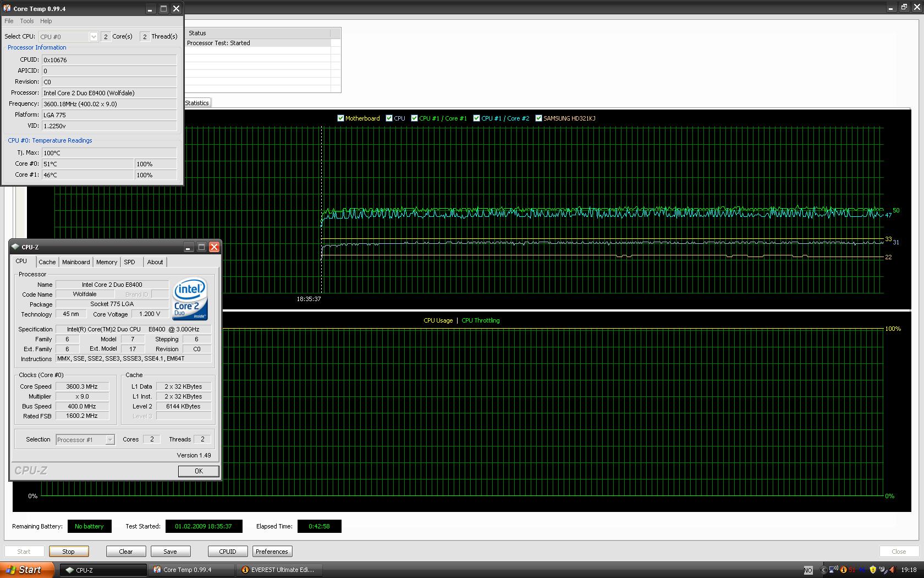Switch to the Mainboard tab in CPU-Z

tap(76, 262)
